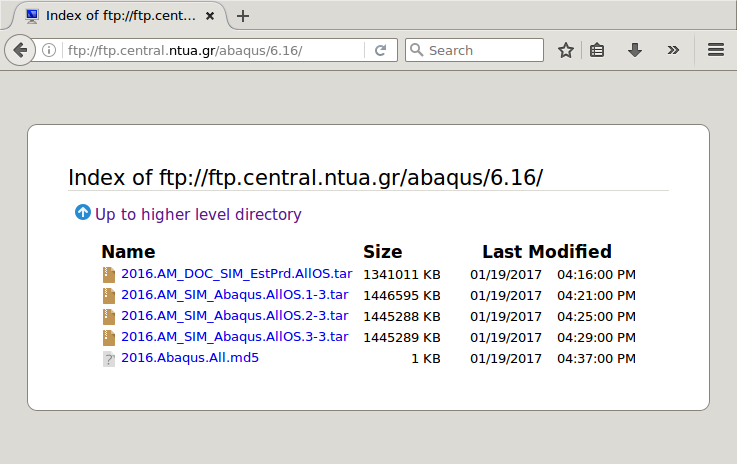Select time text 04:37:00 PM
The width and height of the screenshot is (737, 464).
[x=596, y=359]
